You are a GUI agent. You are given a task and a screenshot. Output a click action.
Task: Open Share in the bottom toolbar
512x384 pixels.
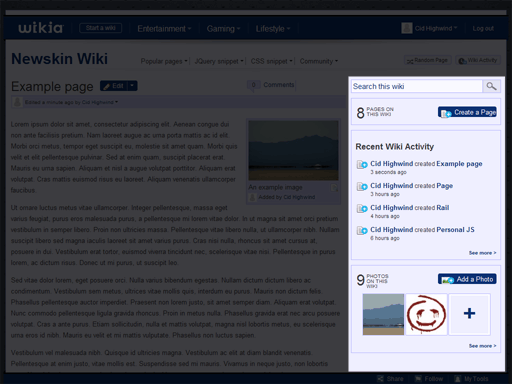[390, 379]
